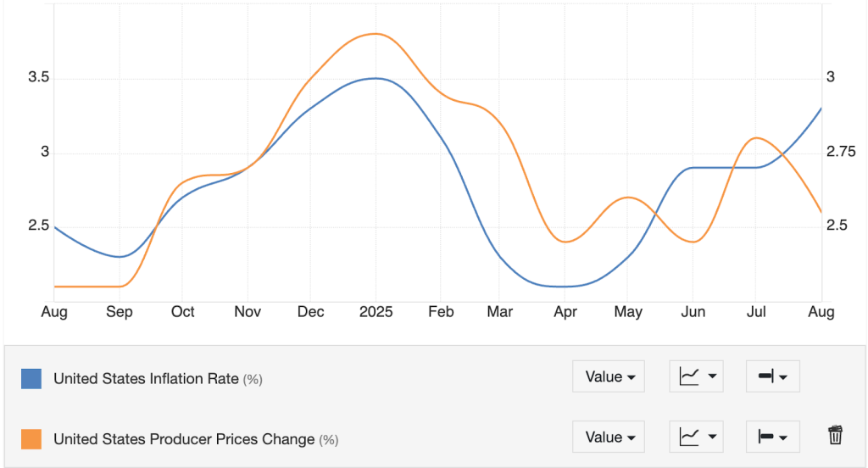Expand the Inflation Rate Value dropdown
The width and height of the screenshot is (868, 468).
[609, 376]
